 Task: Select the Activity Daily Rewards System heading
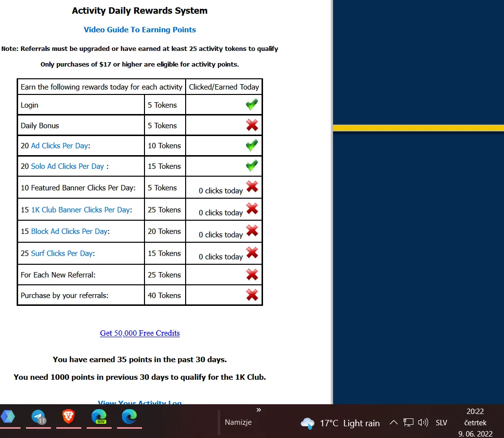[140, 11]
